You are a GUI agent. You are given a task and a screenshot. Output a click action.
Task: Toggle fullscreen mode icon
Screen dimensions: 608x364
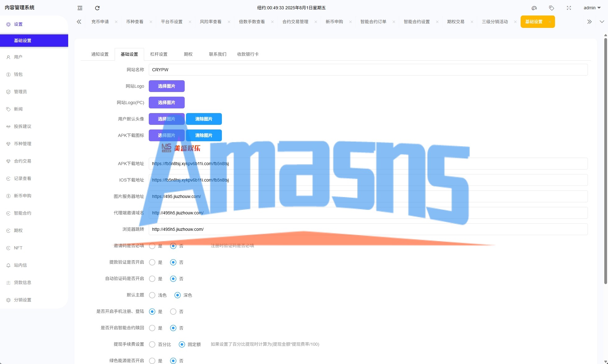click(x=569, y=8)
